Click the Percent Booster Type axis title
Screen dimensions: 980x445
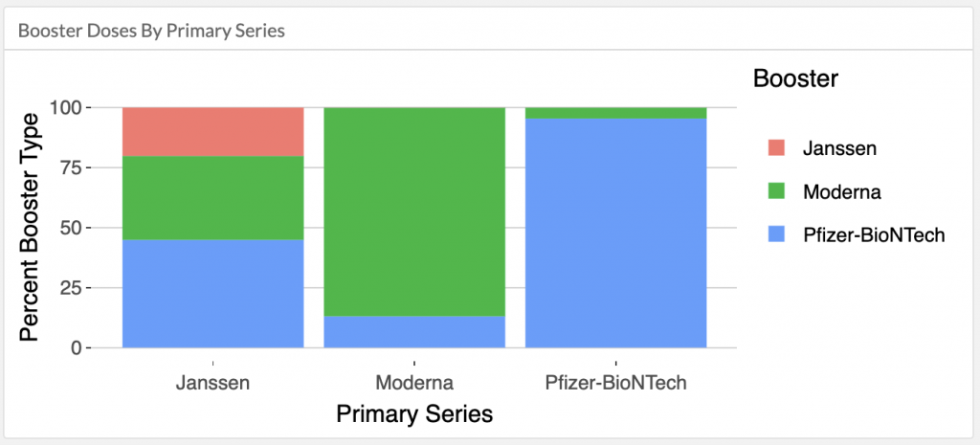click(x=30, y=227)
